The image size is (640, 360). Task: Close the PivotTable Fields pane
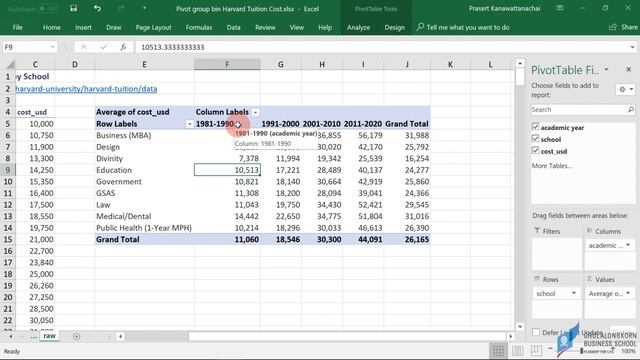pyautogui.click(x=629, y=70)
